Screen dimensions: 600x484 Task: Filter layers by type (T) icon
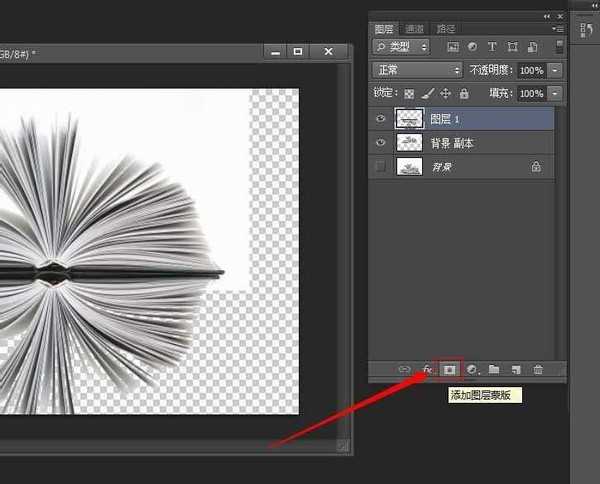click(492, 47)
